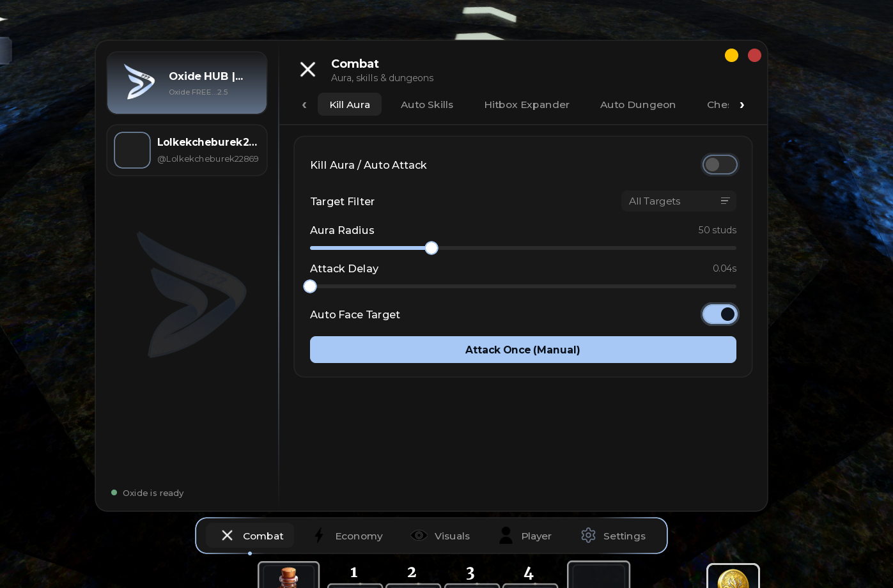The width and height of the screenshot is (893, 588).
Task: Open Economy section with lightning icon
Action: (349, 536)
